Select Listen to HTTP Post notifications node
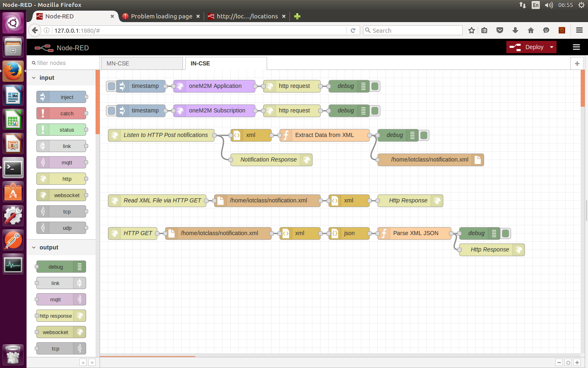Image resolution: width=588 pixels, height=368 pixels. pos(161,135)
